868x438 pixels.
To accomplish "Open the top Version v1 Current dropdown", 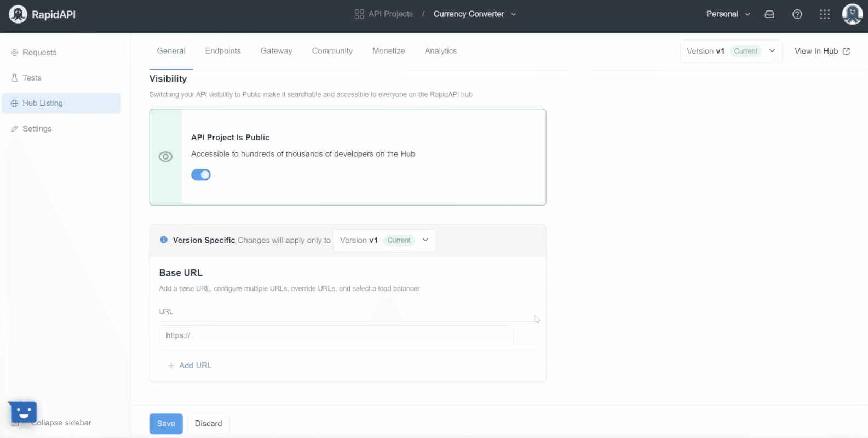I will [731, 51].
